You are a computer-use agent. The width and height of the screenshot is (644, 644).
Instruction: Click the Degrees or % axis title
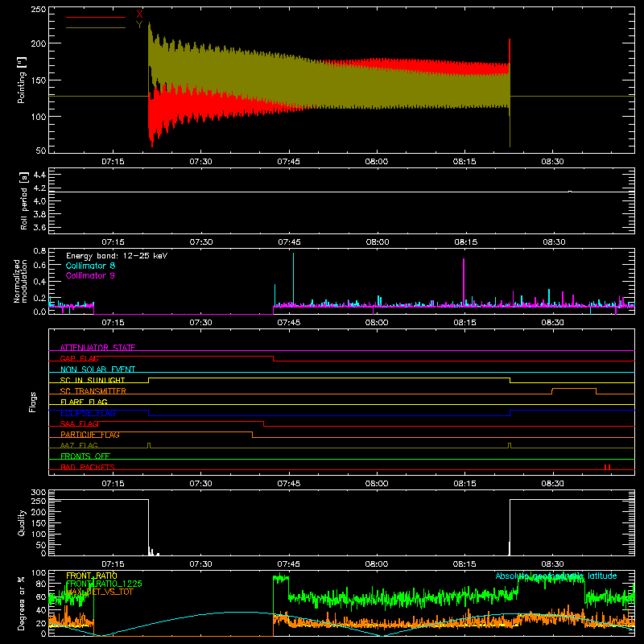(x=22, y=603)
